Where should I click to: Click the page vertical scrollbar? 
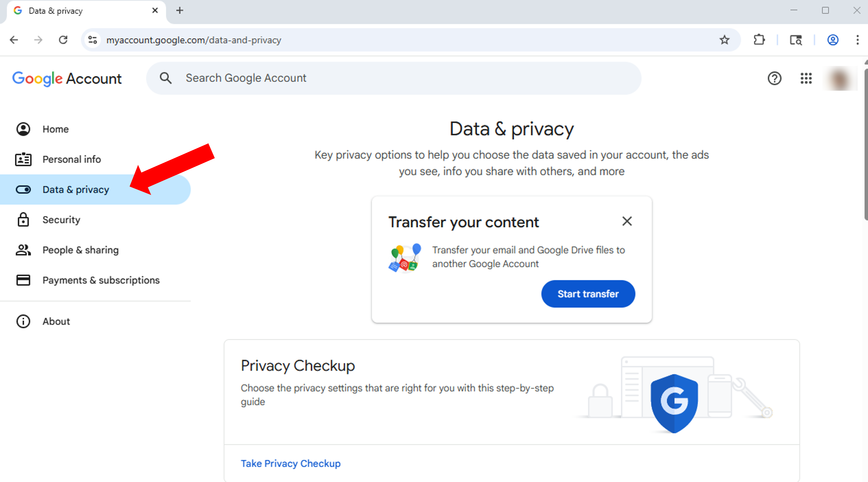click(x=865, y=145)
